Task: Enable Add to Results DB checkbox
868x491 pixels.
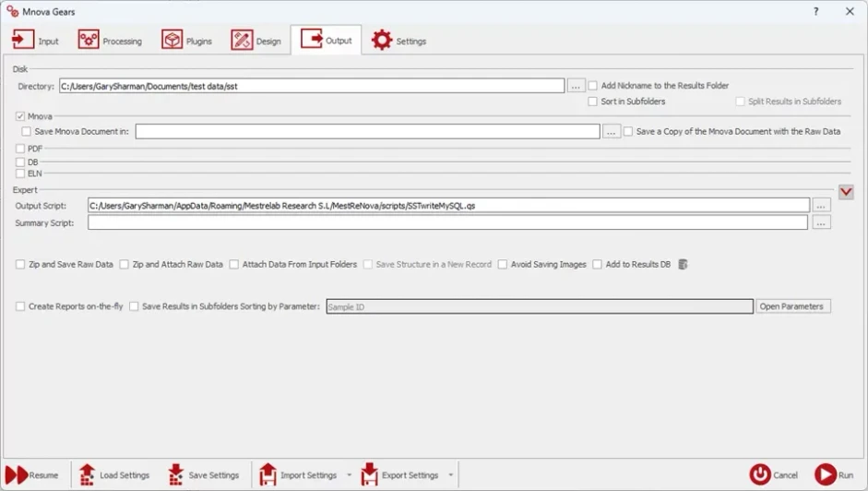Action: [x=597, y=264]
